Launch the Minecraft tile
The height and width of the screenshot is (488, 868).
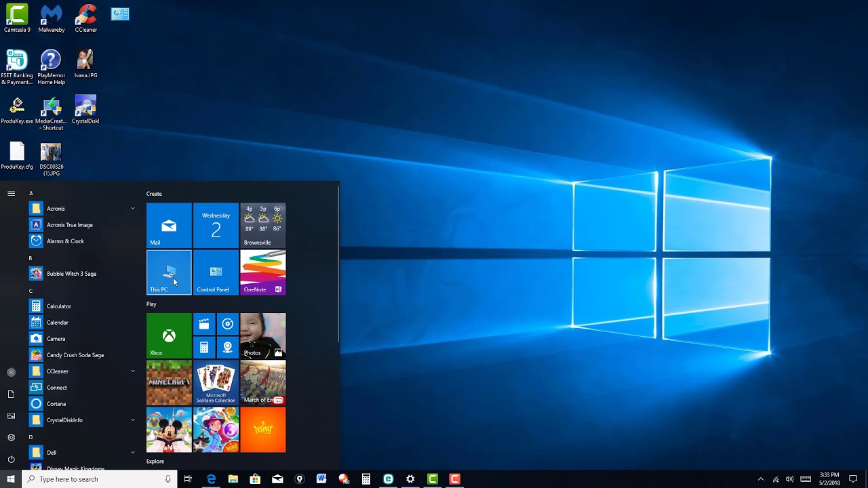click(x=169, y=382)
